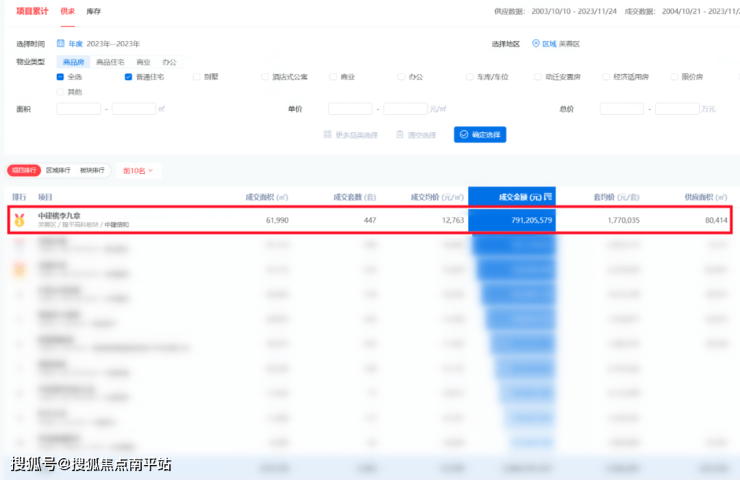The width and height of the screenshot is (740, 480).
Task: Check the 商业 checkbox in the options row
Action: coord(333,77)
